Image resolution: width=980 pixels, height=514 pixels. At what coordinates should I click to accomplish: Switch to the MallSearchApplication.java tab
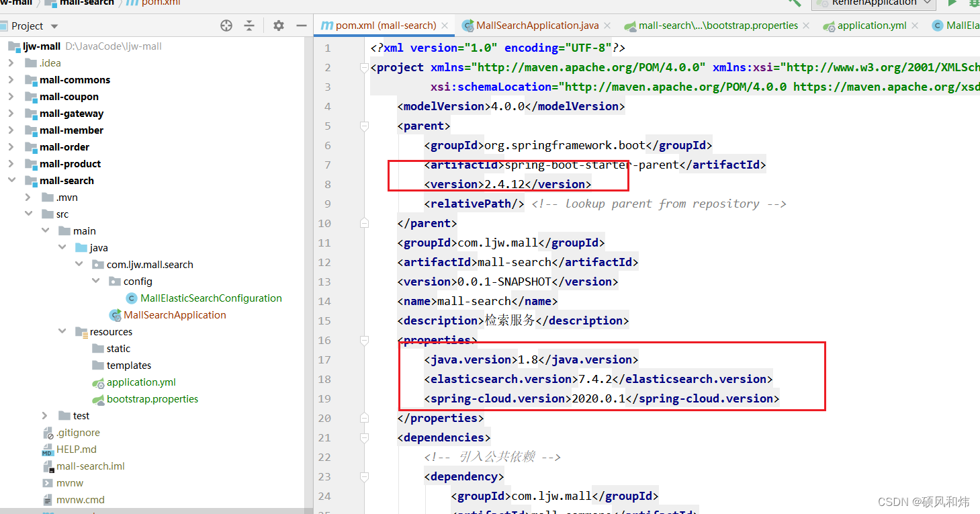[x=537, y=26]
